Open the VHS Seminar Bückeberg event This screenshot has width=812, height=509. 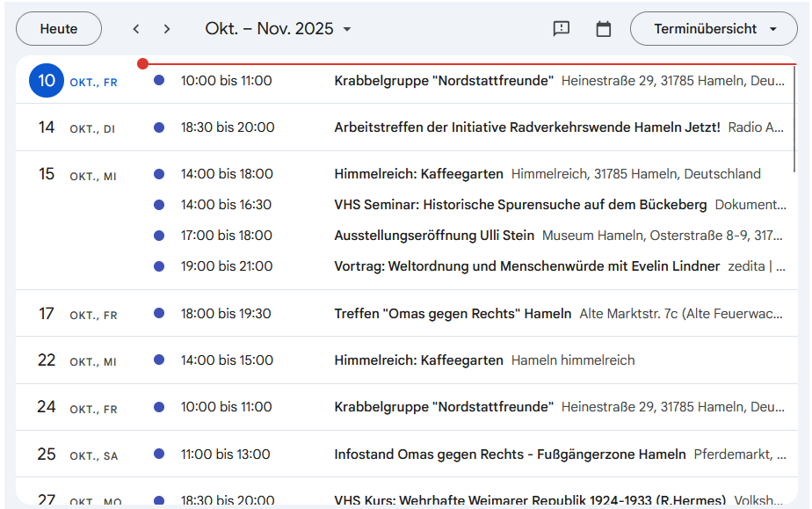(x=520, y=205)
